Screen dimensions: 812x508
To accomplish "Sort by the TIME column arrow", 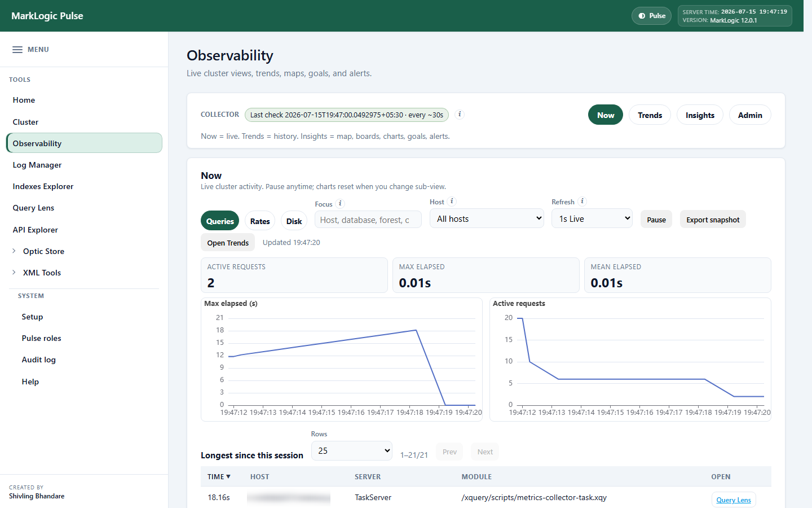I will point(228,477).
